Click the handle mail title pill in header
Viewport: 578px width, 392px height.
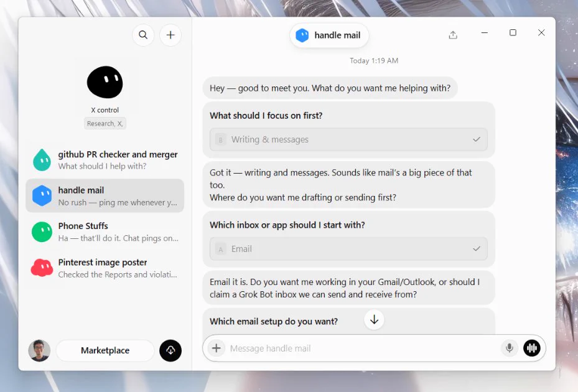329,35
